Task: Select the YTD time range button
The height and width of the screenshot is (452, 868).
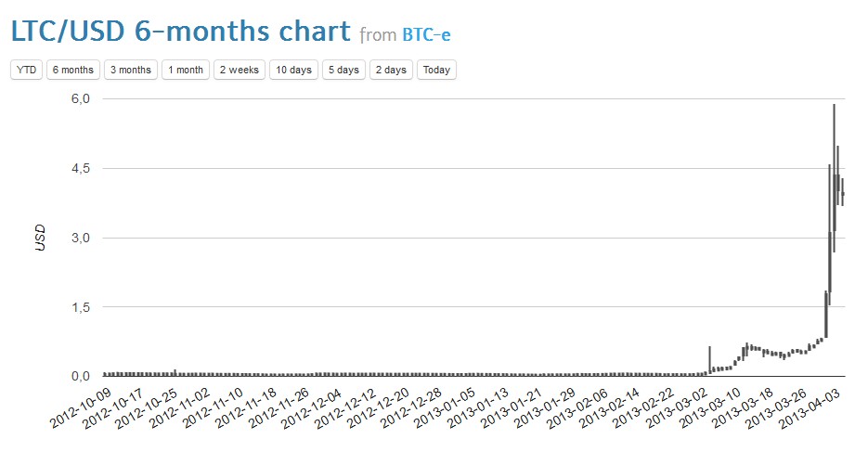Action: 26,71
